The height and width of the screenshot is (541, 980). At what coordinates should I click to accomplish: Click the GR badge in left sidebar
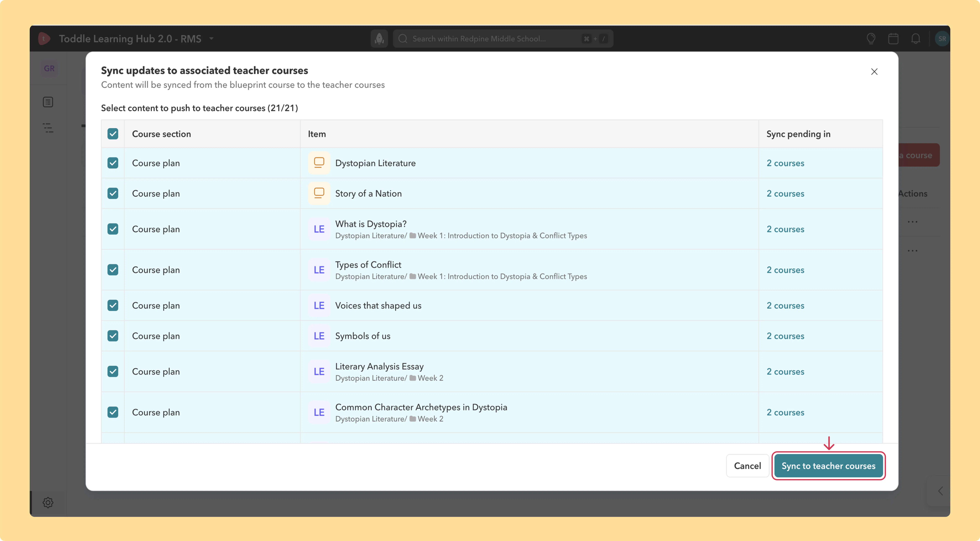(x=49, y=69)
